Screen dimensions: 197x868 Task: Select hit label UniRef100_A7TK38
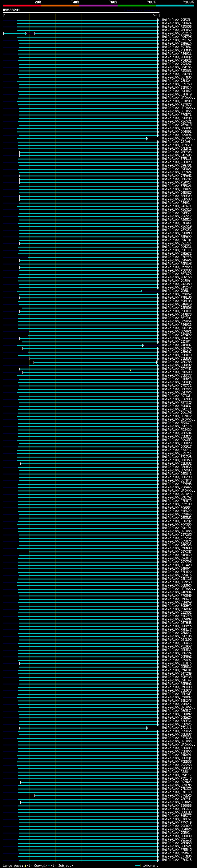(x=177, y=738)
